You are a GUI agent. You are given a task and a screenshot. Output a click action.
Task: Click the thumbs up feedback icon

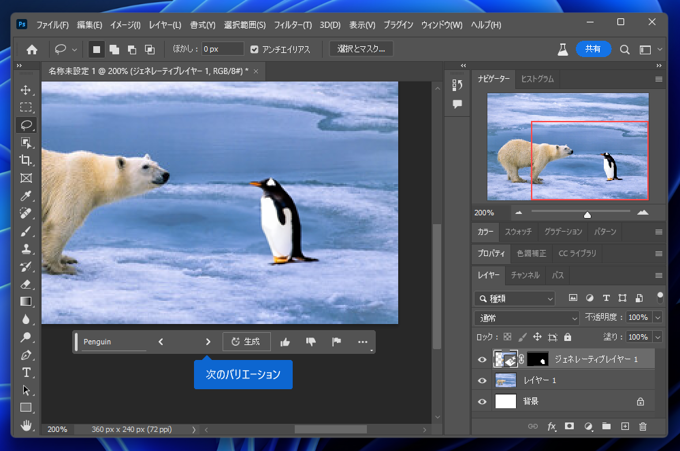point(285,342)
